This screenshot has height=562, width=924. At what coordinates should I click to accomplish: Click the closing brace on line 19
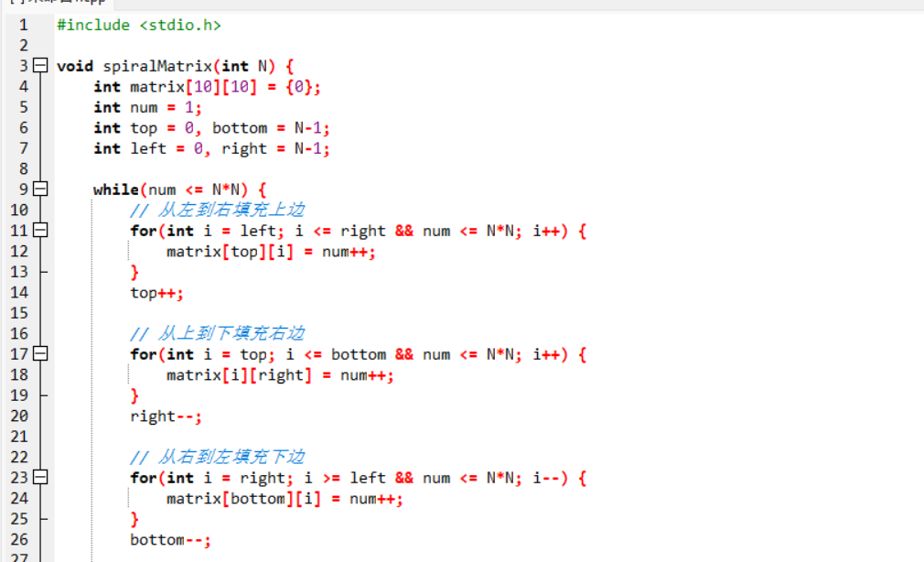click(134, 395)
